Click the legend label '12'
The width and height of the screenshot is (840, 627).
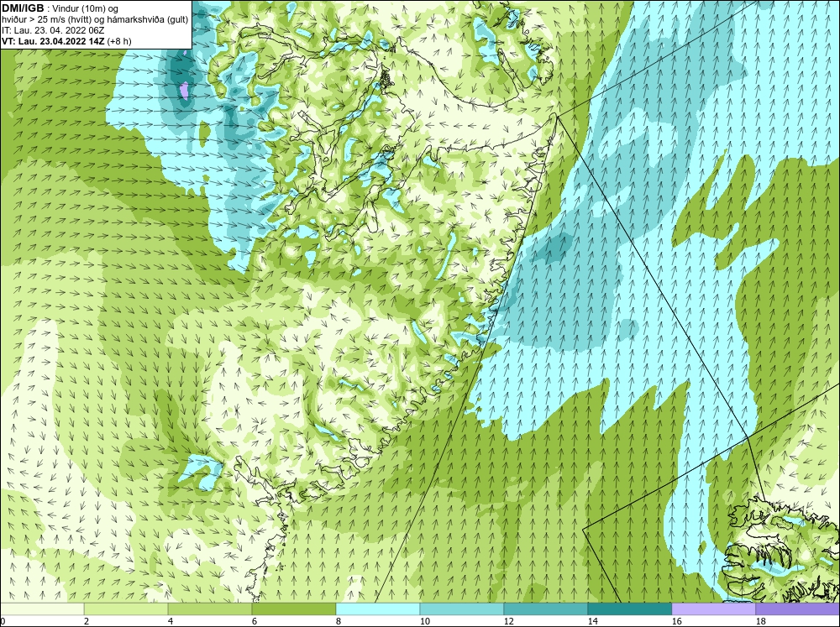(508, 621)
